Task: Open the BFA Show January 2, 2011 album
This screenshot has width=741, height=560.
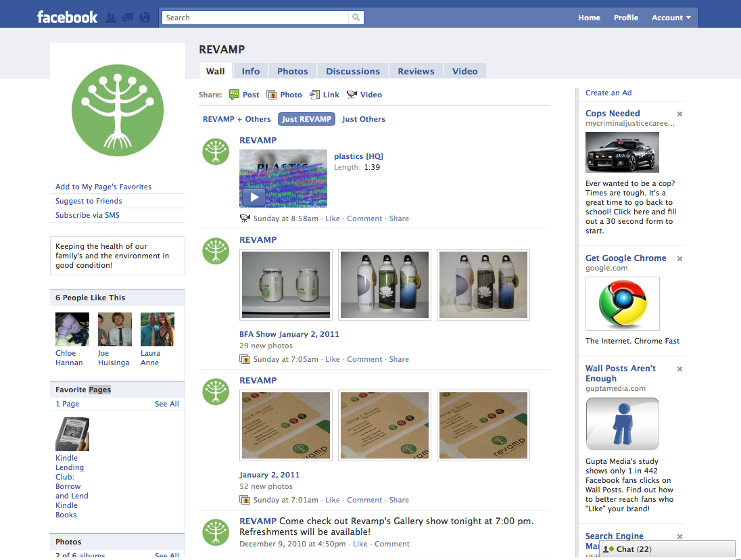Action: point(289,334)
